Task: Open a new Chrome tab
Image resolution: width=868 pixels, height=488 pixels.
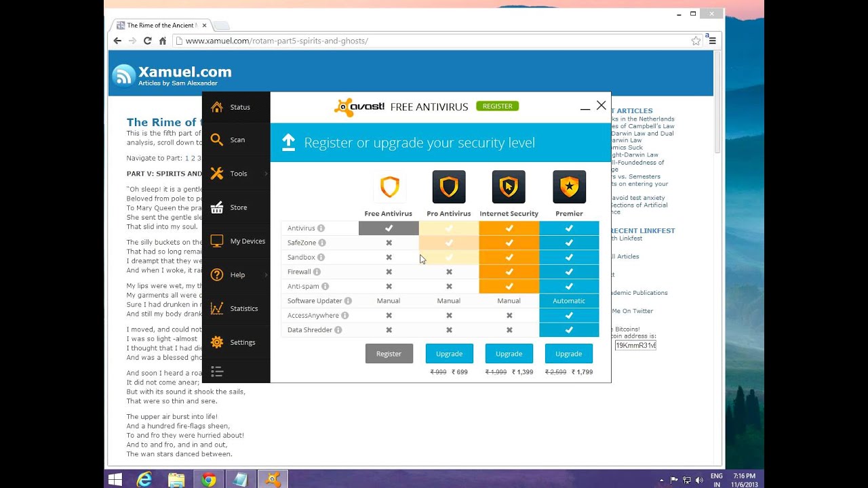Action: click(x=221, y=26)
